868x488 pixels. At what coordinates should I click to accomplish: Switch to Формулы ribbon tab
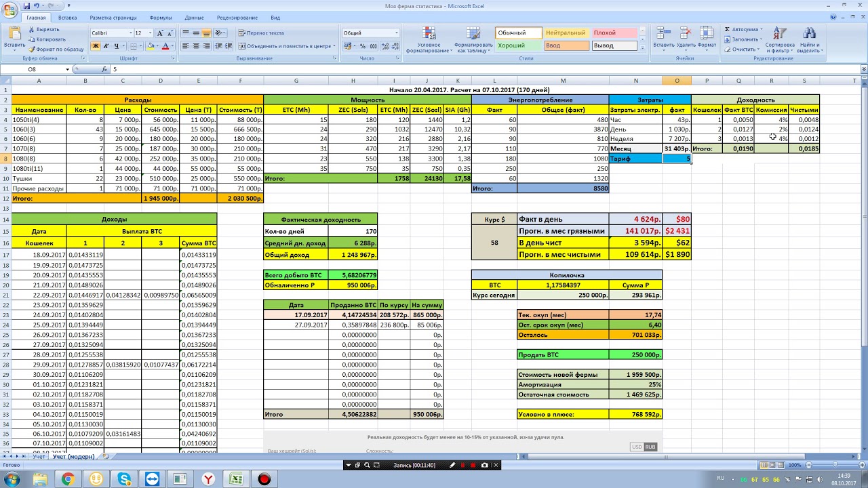click(161, 18)
